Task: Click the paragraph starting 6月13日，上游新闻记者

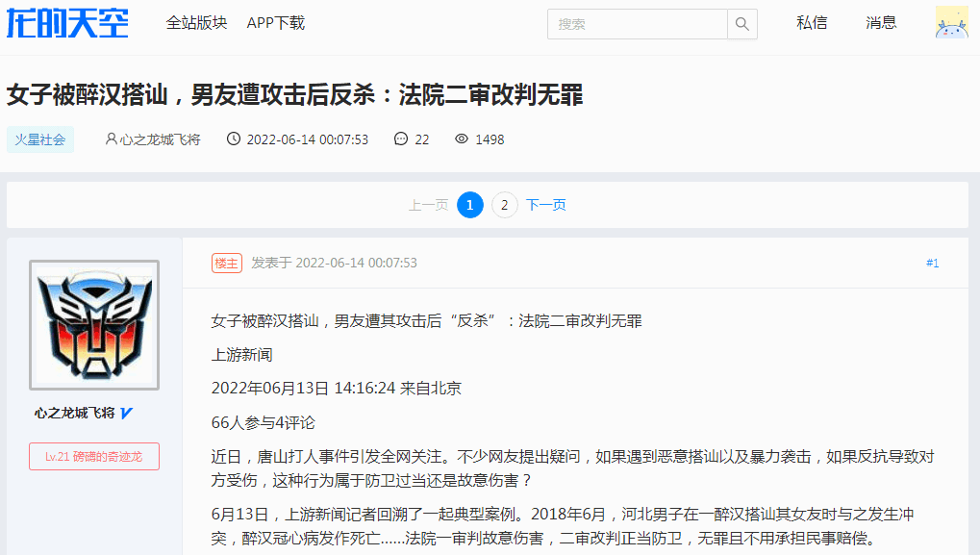Action: (x=563, y=525)
